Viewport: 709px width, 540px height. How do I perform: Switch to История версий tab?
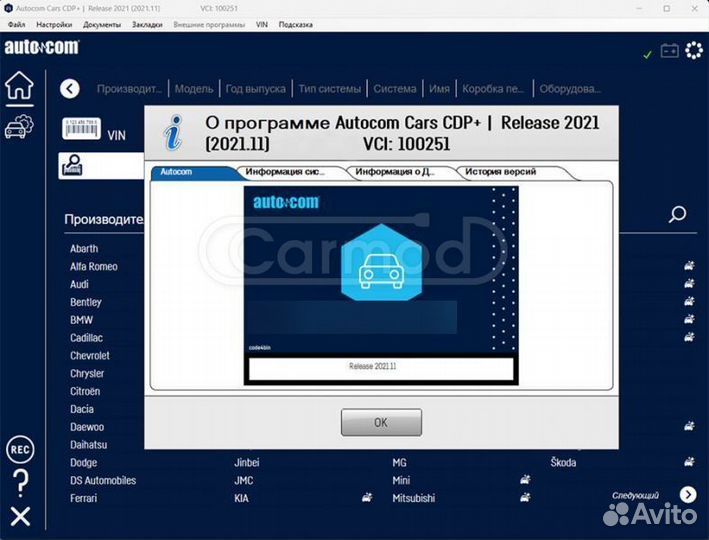pyautogui.click(x=511, y=172)
